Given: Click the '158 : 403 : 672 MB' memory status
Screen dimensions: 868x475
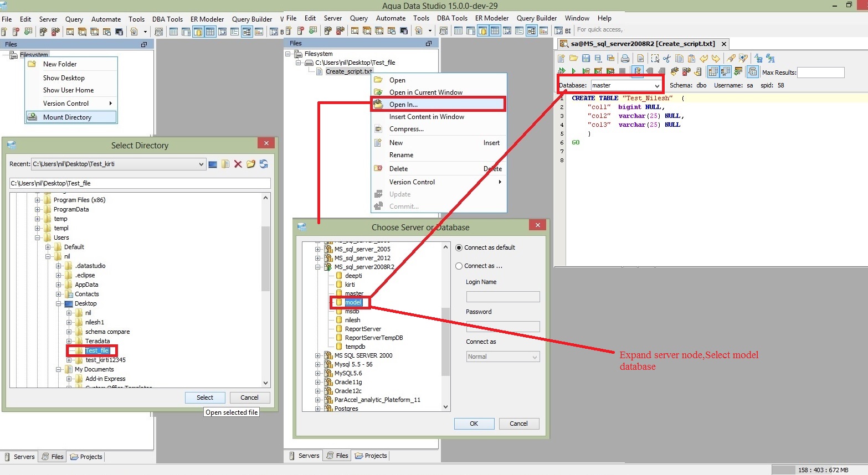Looking at the screenshot, I should tap(823, 470).
